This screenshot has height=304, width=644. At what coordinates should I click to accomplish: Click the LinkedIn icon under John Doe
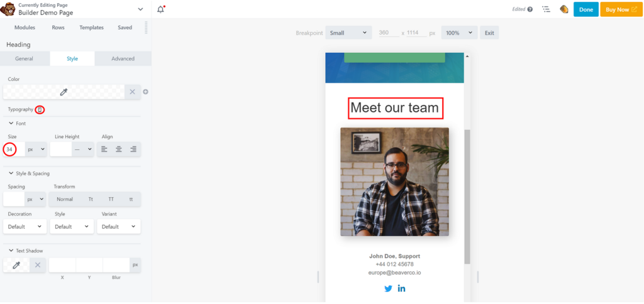(x=401, y=288)
